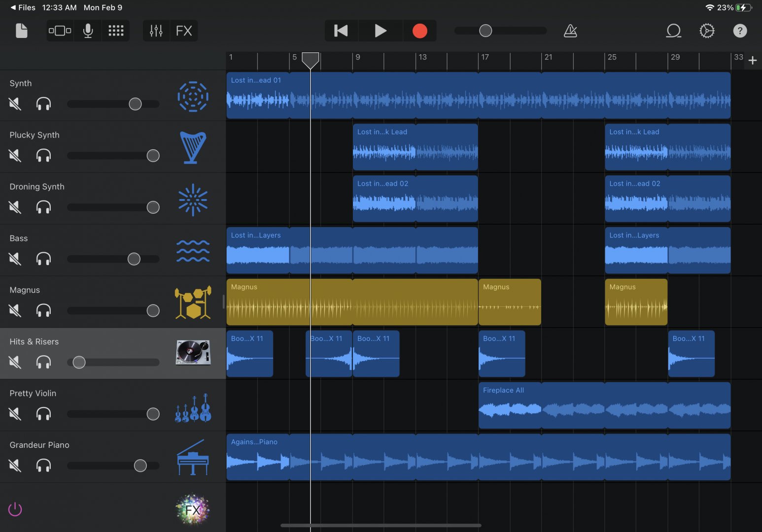Switch to track view layout button
This screenshot has width=762, height=532.
point(60,31)
